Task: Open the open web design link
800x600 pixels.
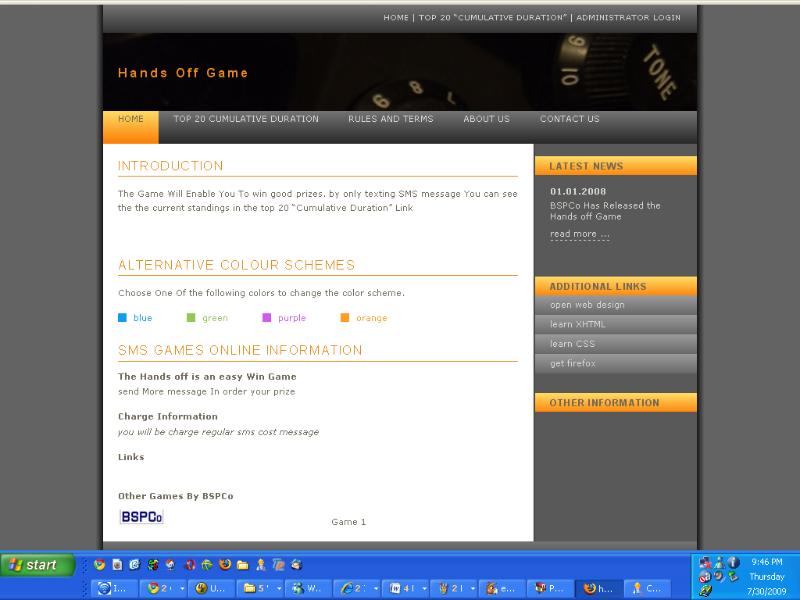Action: point(616,305)
